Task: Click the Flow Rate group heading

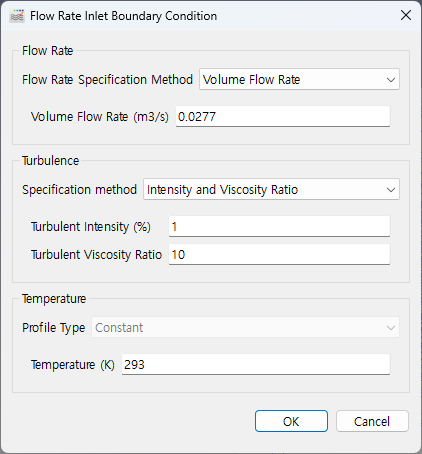Action: pyautogui.click(x=48, y=51)
